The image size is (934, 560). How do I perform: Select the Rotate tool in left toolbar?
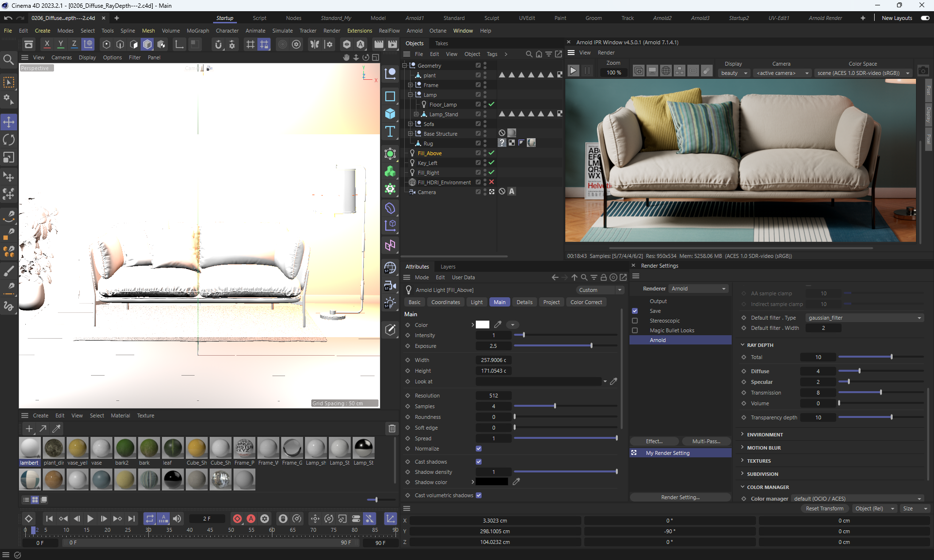(9, 140)
